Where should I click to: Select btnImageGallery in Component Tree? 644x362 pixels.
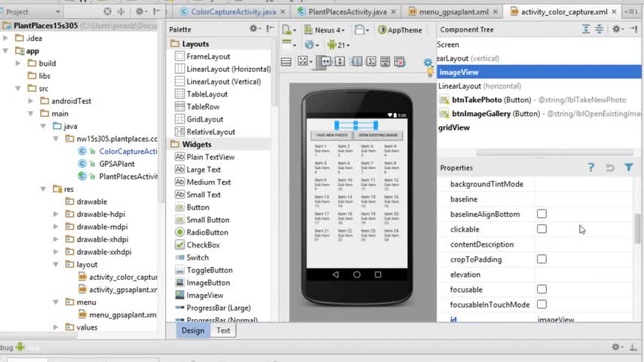[540, 114]
